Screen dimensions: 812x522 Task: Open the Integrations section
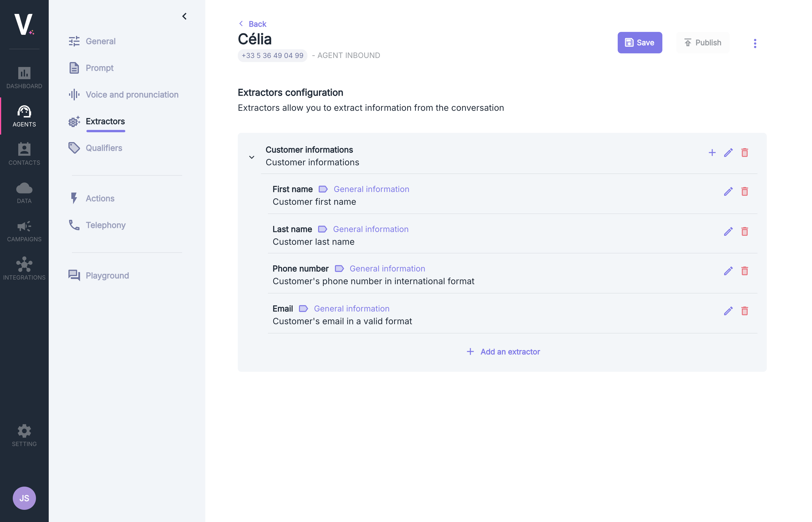(x=24, y=269)
